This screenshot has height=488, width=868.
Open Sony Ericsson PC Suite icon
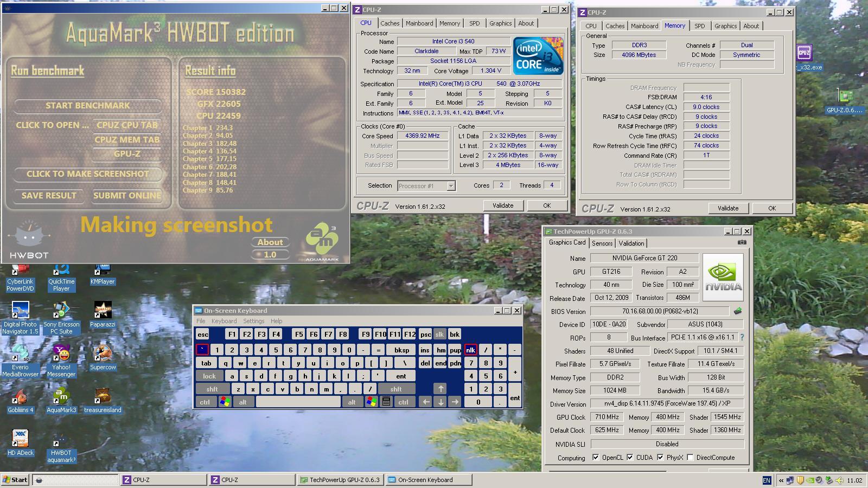click(x=61, y=319)
